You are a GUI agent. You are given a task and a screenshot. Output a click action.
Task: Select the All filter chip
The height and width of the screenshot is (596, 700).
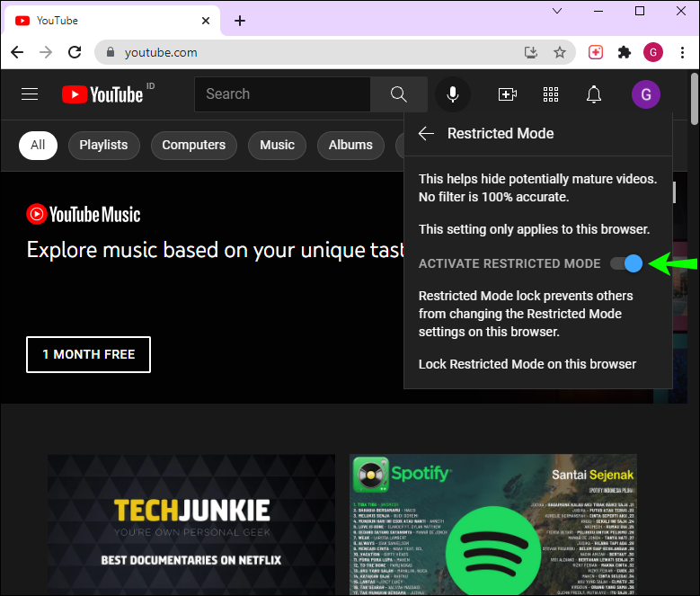[38, 145]
